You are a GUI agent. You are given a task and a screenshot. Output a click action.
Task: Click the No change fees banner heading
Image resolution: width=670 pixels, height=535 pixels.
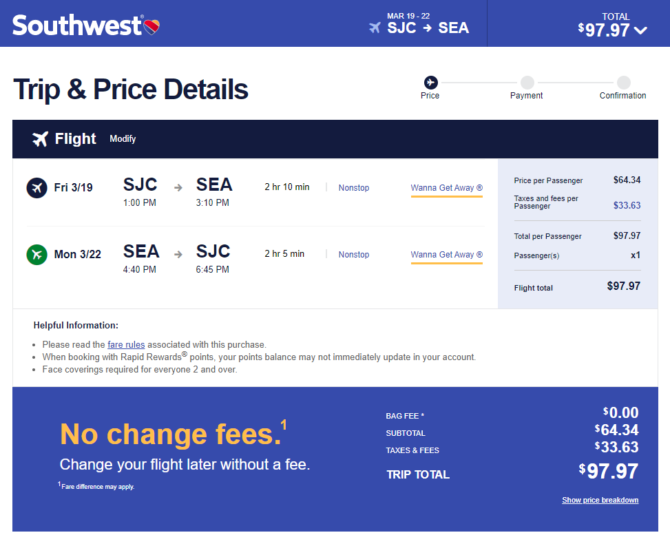tap(173, 434)
